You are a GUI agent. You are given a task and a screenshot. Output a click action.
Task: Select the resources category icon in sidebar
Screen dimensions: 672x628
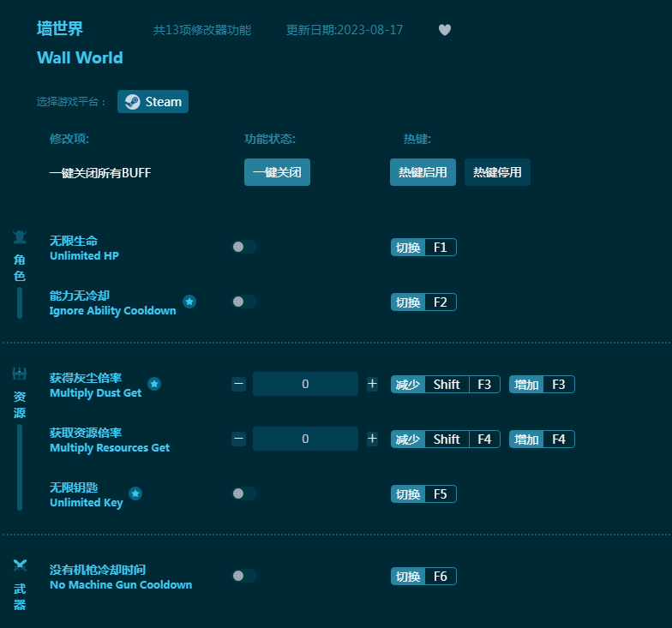point(20,374)
